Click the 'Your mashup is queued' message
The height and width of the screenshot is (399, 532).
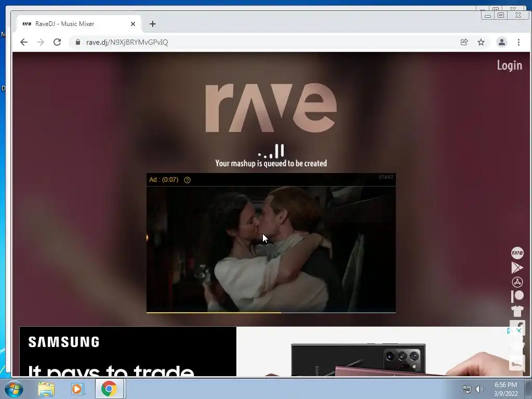[x=271, y=163]
